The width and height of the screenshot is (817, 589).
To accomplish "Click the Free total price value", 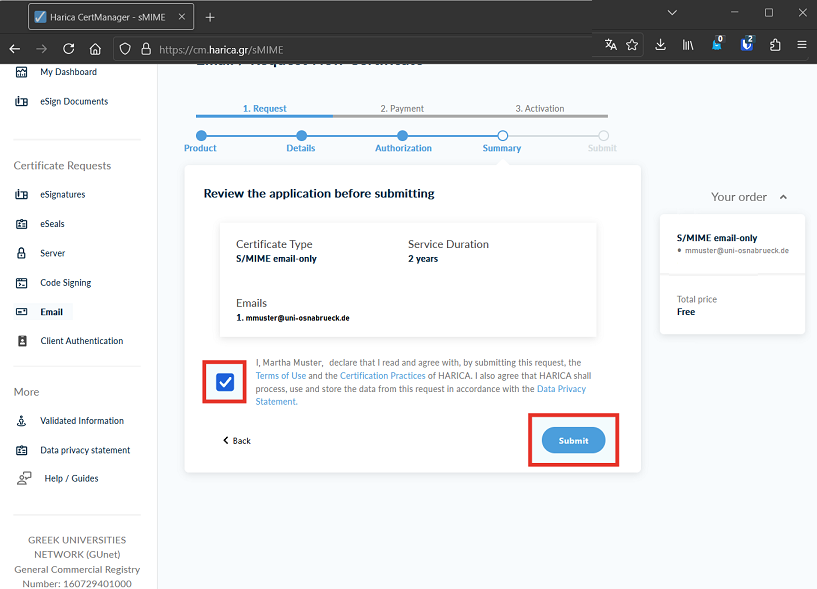I will pyautogui.click(x=686, y=312).
